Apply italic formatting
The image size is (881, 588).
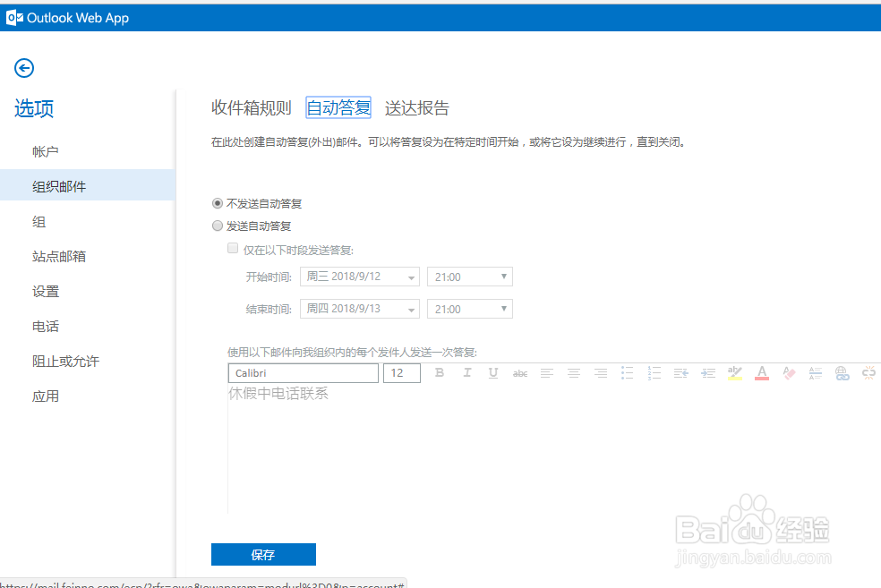pos(466,373)
